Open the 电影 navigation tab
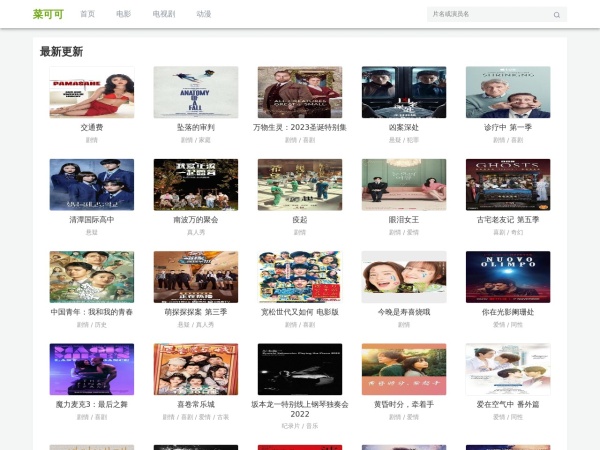The width and height of the screenshot is (600, 450). [x=123, y=14]
